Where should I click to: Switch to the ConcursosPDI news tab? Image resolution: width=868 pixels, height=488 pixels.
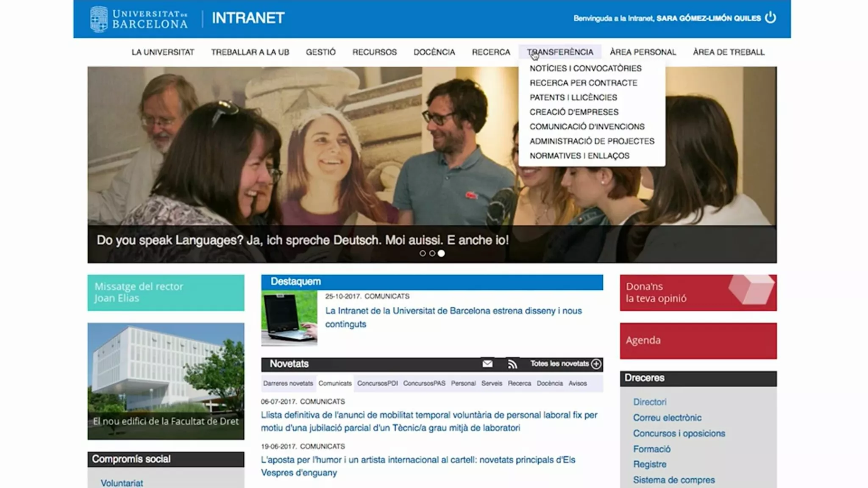[x=377, y=383]
